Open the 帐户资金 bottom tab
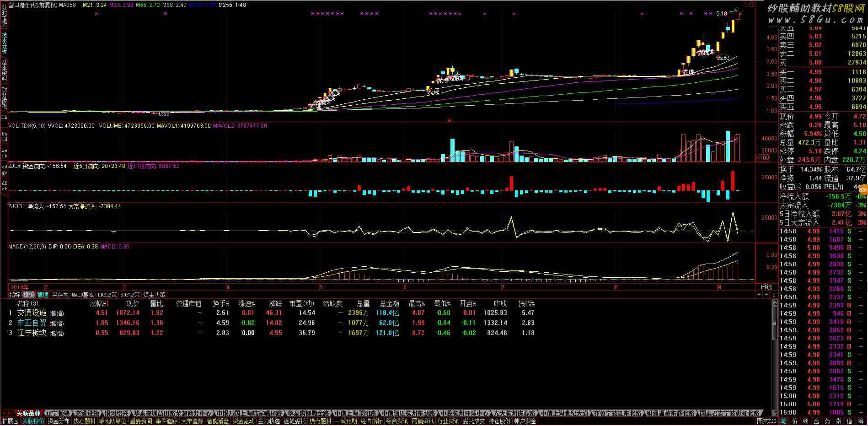This screenshot has width=868, height=426. pyautogui.click(x=525, y=421)
